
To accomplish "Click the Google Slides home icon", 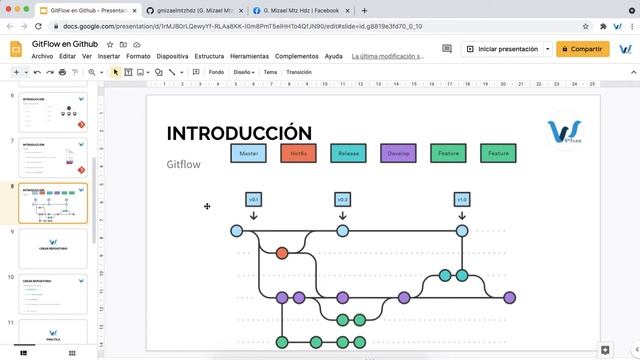I will click(16, 49).
